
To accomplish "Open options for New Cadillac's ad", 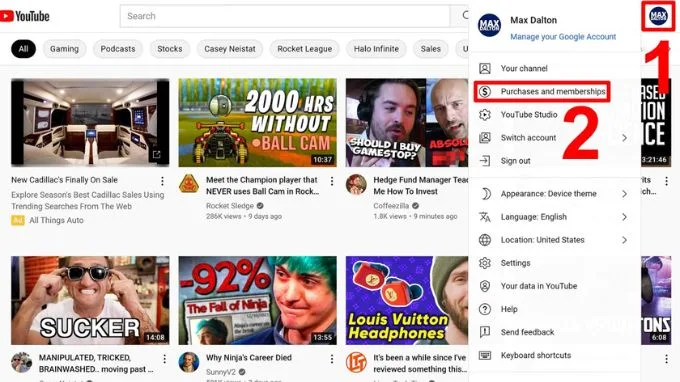I will (x=162, y=181).
